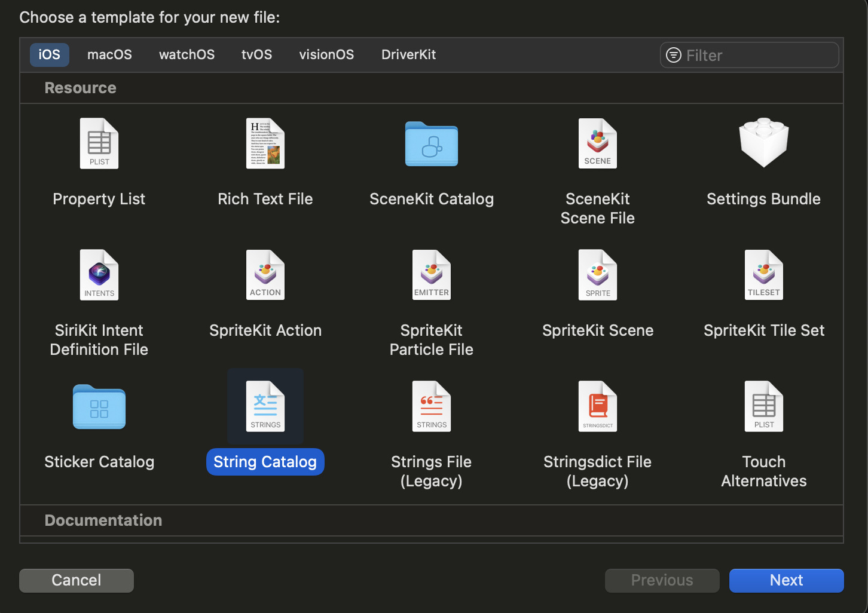The width and height of the screenshot is (868, 613).
Task: Select the Strings File (Legacy) icon
Action: click(x=432, y=406)
